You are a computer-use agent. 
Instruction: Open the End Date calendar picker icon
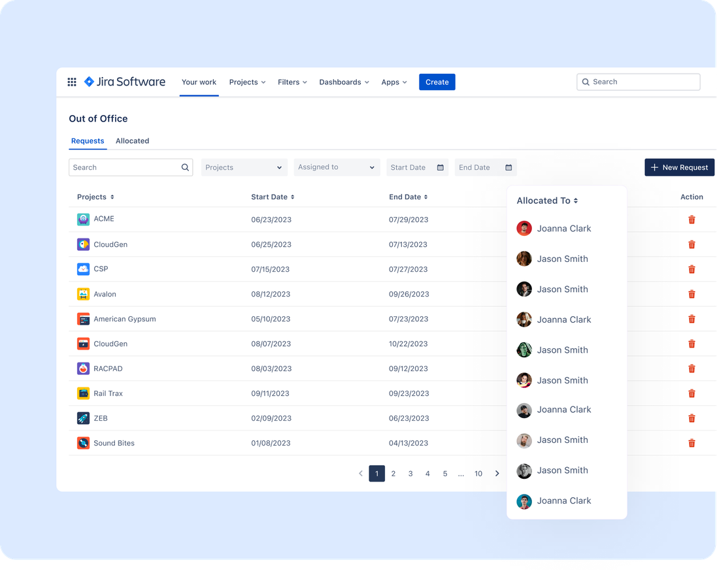pos(509,167)
